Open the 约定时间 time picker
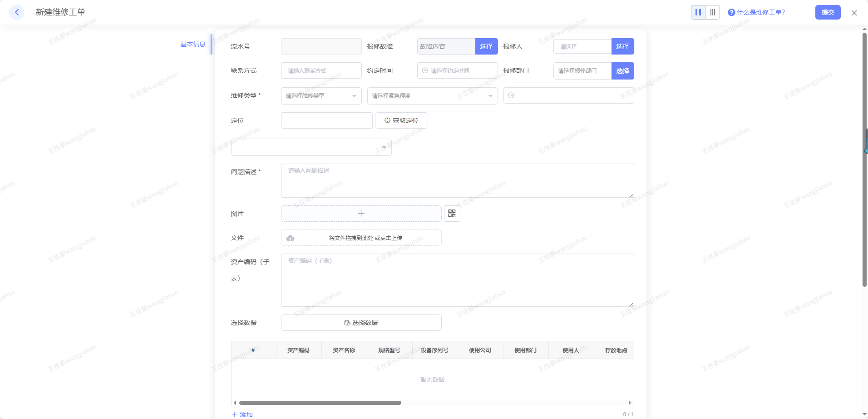 (457, 71)
